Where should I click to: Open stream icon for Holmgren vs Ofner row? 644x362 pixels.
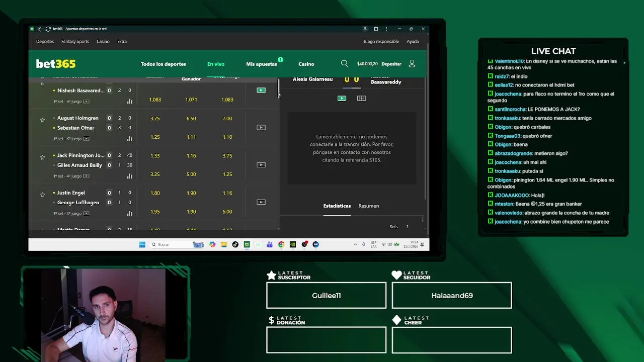point(261,127)
